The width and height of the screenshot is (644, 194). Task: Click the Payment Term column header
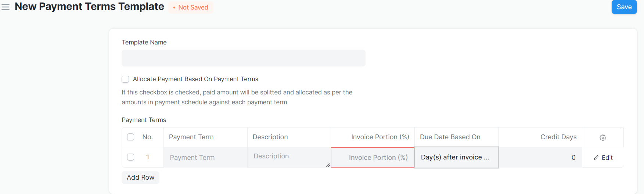coord(191,137)
